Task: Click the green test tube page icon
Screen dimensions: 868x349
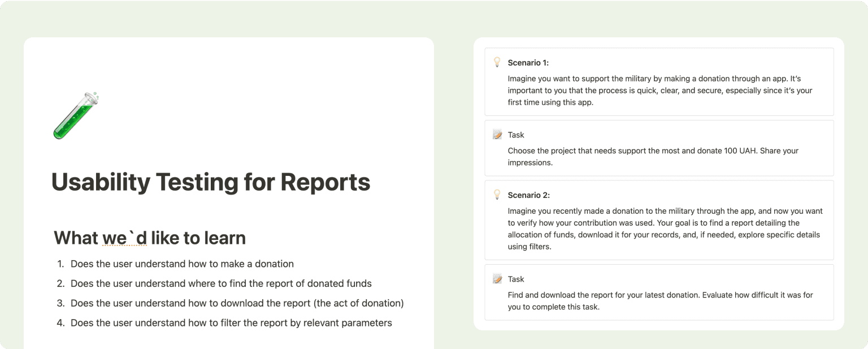Action: [76, 115]
